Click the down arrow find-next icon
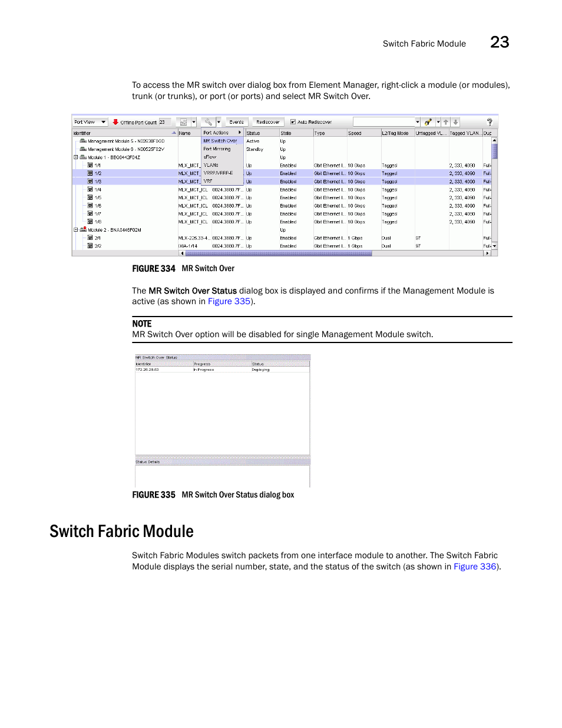The height and width of the screenshot is (728, 562). pyautogui.click(x=455, y=122)
